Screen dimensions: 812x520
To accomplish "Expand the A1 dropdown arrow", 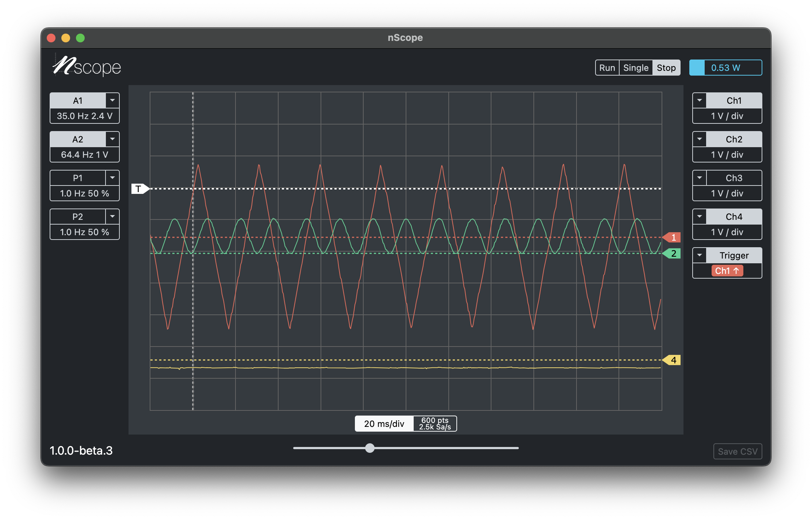I will [112, 100].
